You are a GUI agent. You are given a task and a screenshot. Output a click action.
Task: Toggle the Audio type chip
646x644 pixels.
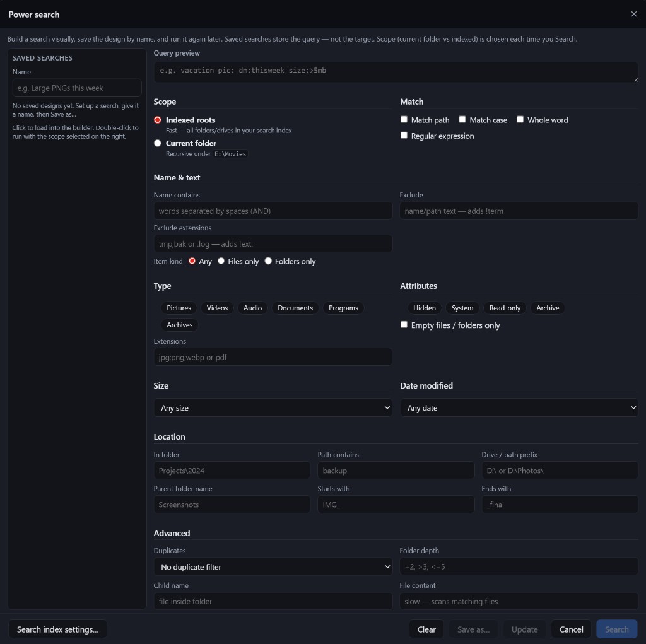click(252, 308)
